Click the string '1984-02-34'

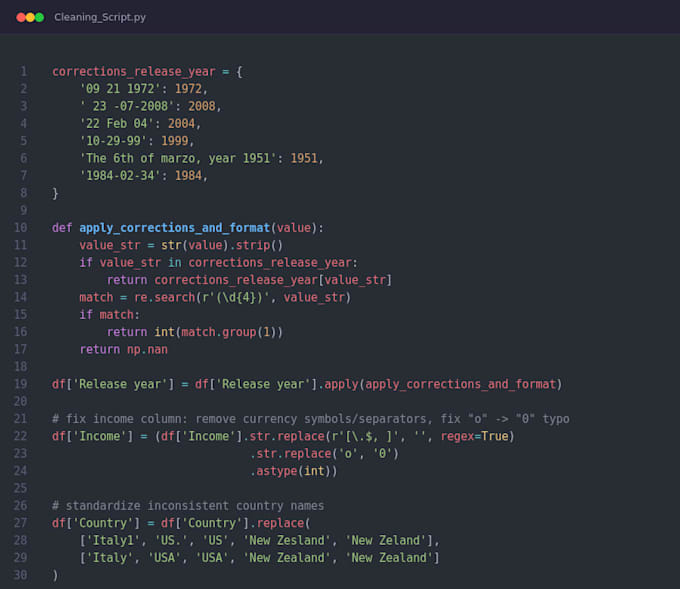[120, 176]
